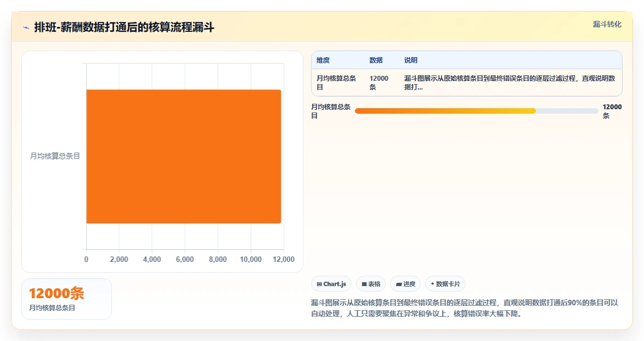This screenshot has width=644, height=341.
Task: Click the x-axis tick label 6,000
Action: tap(185, 259)
